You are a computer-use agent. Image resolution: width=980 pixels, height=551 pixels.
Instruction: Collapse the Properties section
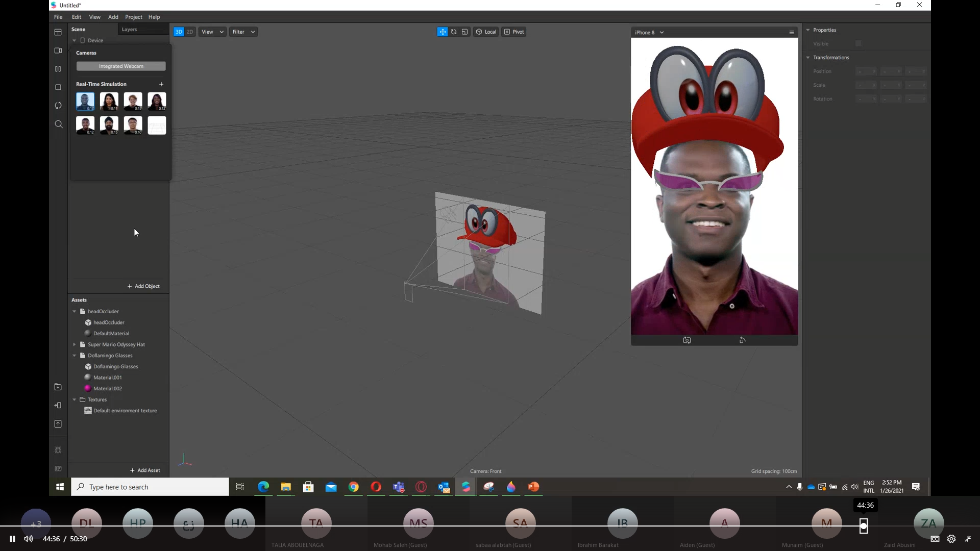pos(808,30)
